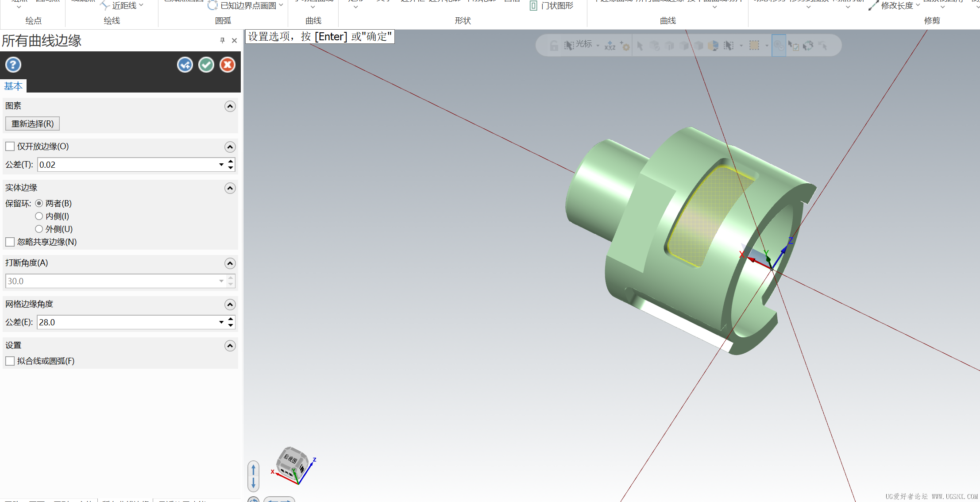This screenshot has width=980, height=502.
Task: Click the blue apply-and-continue icon
Action: point(185,65)
